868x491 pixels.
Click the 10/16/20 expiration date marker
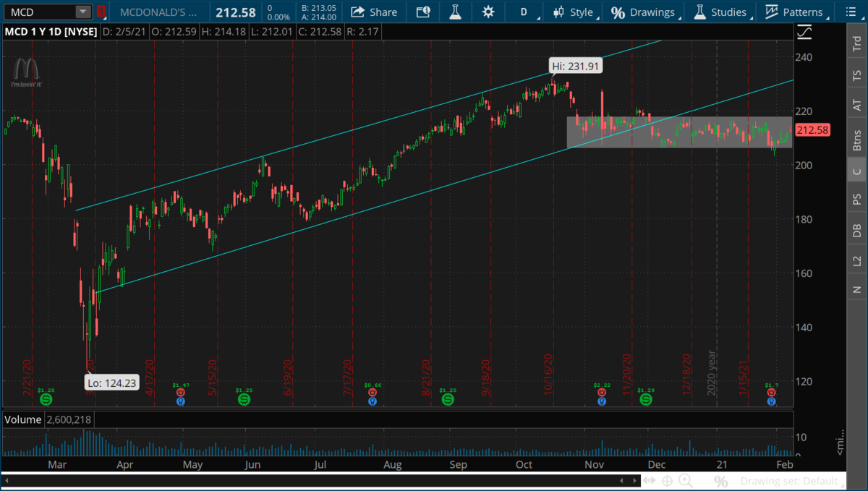coord(550,373)
